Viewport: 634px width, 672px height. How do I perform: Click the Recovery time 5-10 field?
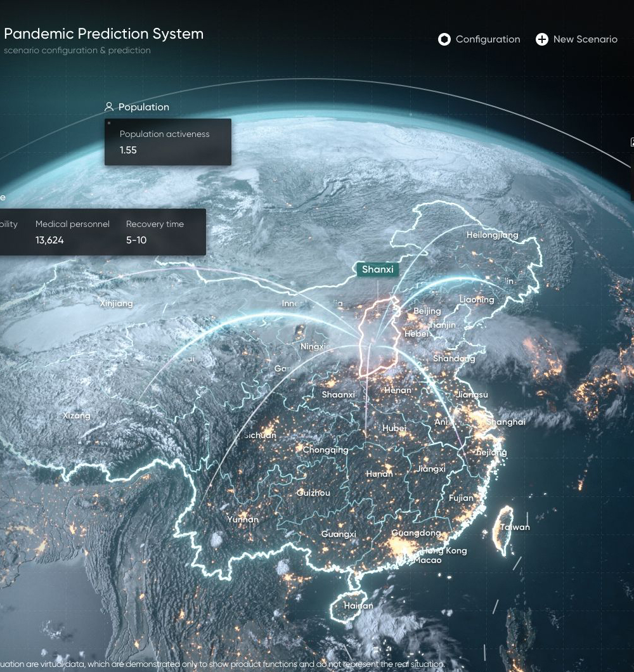pyautogui.click(x=136, y=240)
